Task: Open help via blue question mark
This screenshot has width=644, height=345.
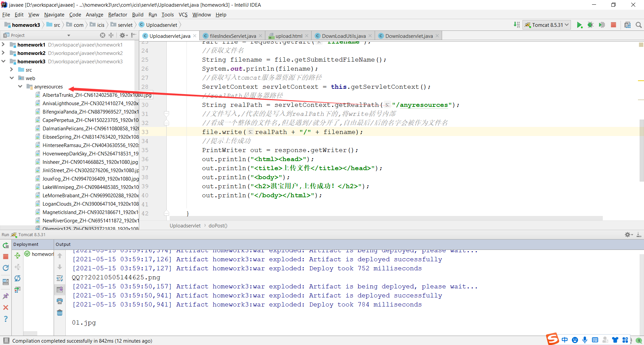Action: 6,319
